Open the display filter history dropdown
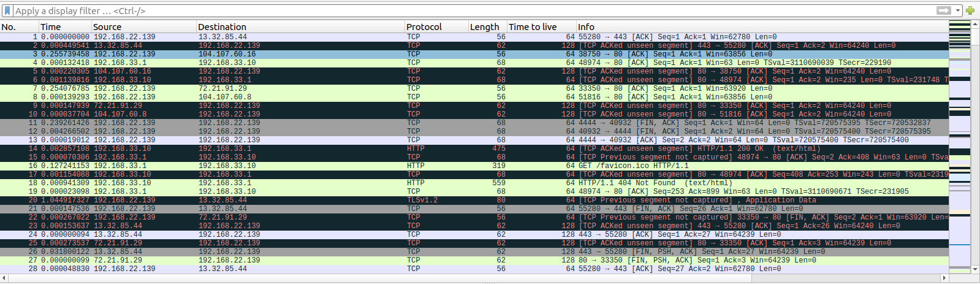 958,10
